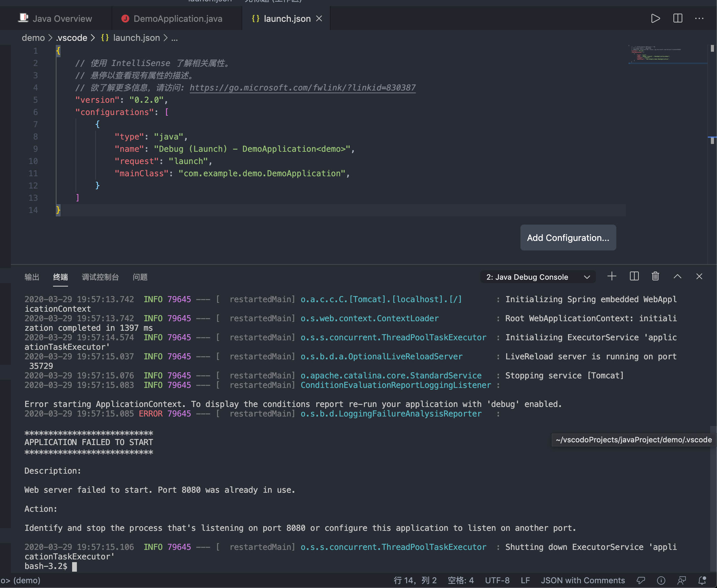Click the split editor icon
Image resolution: width=717 pixels, height=588 pixels.
(678, 18)
